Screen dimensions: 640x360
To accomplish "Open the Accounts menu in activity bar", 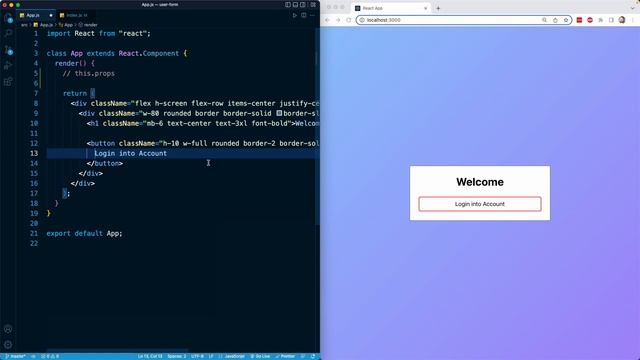I will [8, 329].
